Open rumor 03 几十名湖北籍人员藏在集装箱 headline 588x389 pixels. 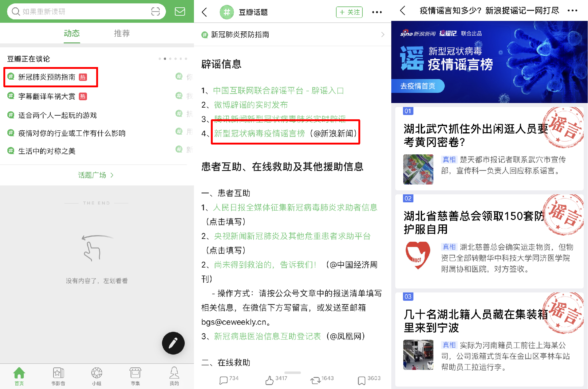[x=476, y=321]
